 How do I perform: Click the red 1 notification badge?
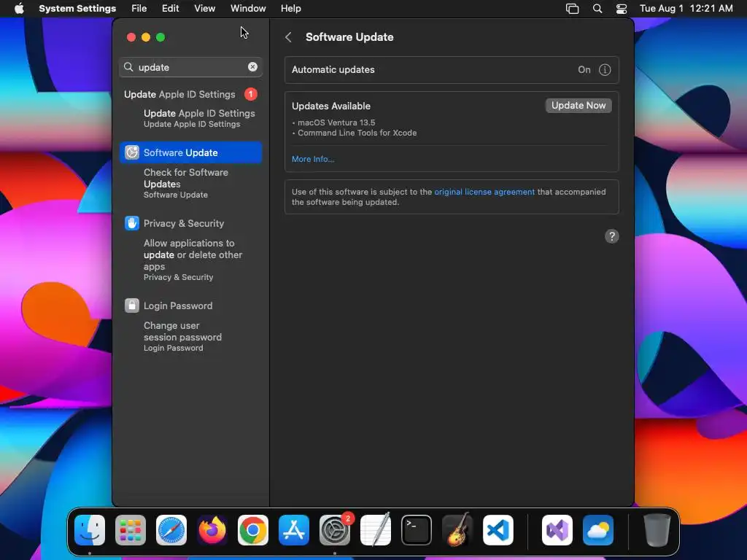pyautogui.click(x=251, y=94)
